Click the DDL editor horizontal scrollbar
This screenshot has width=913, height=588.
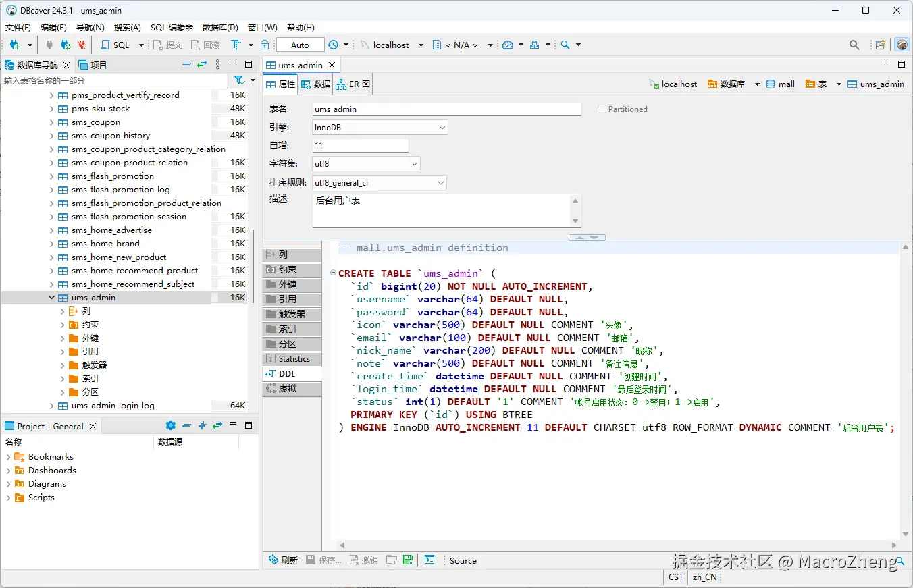[x=617, y=545]
